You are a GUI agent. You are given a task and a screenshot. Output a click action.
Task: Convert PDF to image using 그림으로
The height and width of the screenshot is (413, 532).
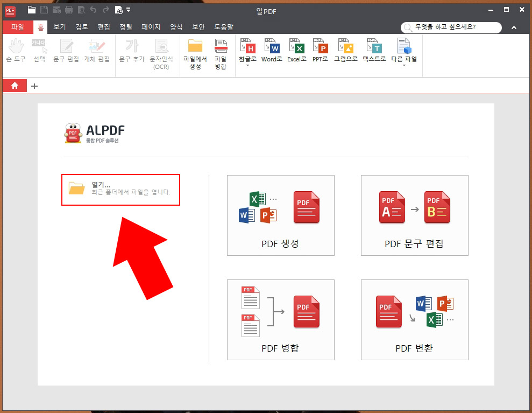point(345,51)
